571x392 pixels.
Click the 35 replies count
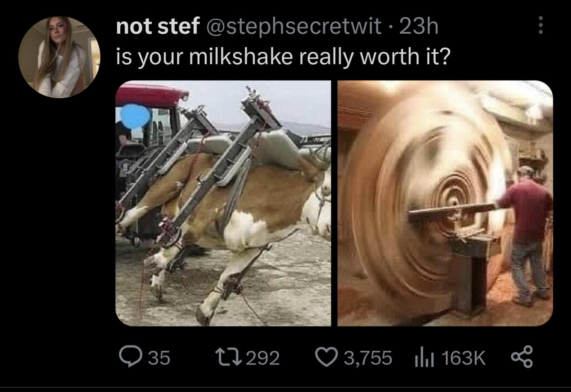coord(159,358)
